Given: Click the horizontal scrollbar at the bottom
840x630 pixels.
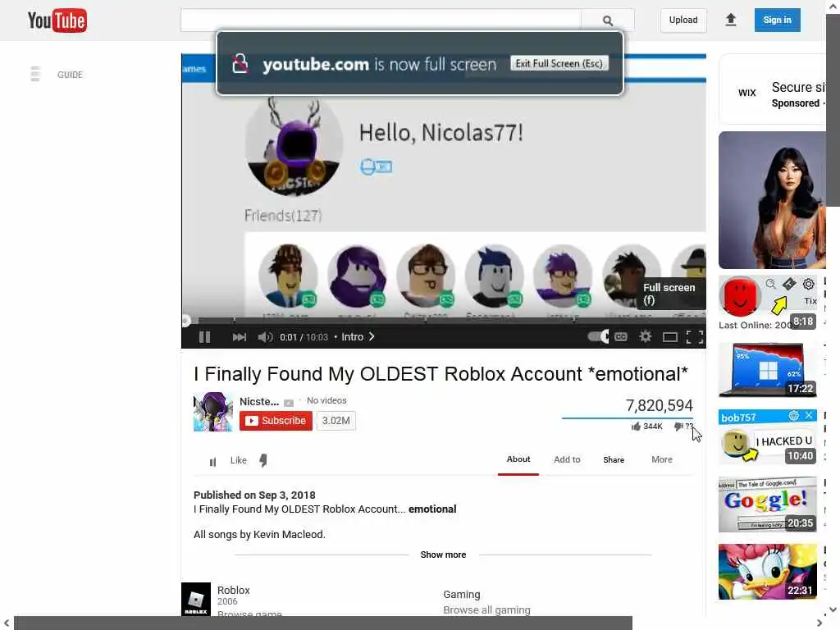Looking at the screenshot, I should point(323,623).
